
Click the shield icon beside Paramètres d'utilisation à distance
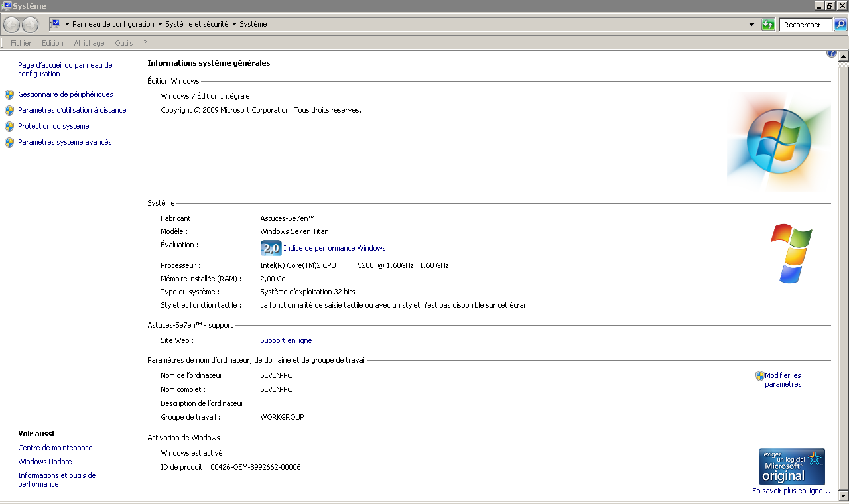(9, 111)
